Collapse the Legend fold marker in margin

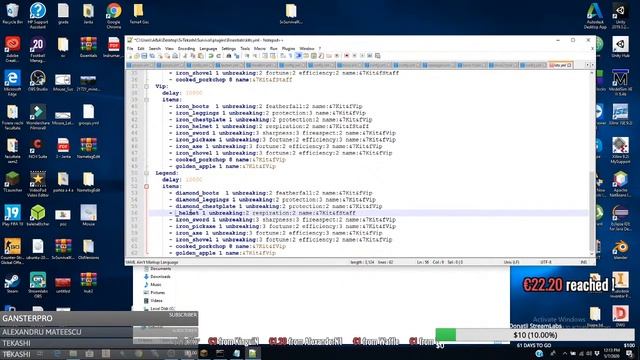tap(146, 173)
